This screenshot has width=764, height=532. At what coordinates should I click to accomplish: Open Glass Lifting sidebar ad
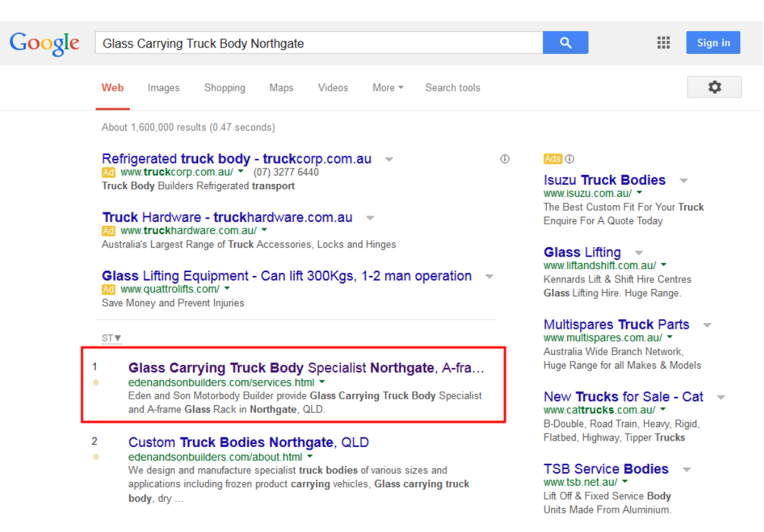[582, 252]
